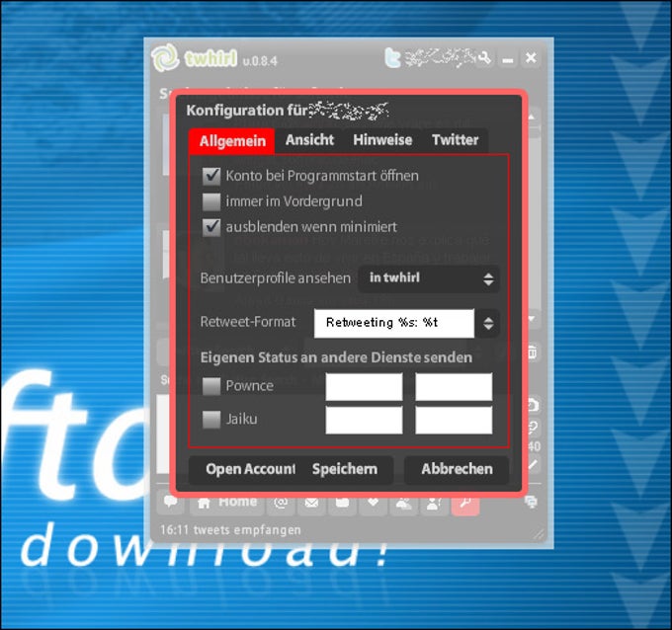Open the friends list icon

[x=403, y=504]
